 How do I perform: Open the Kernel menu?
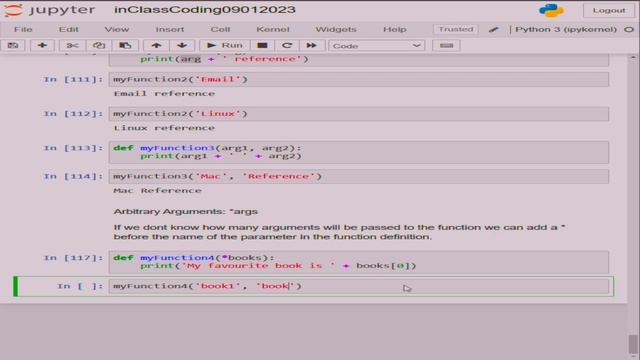(273, 29)
